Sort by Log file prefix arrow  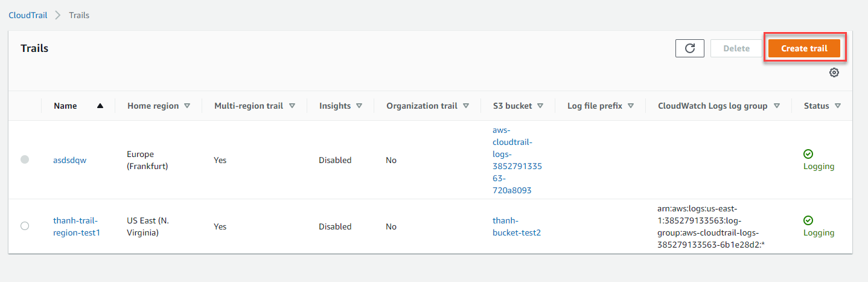630,106
